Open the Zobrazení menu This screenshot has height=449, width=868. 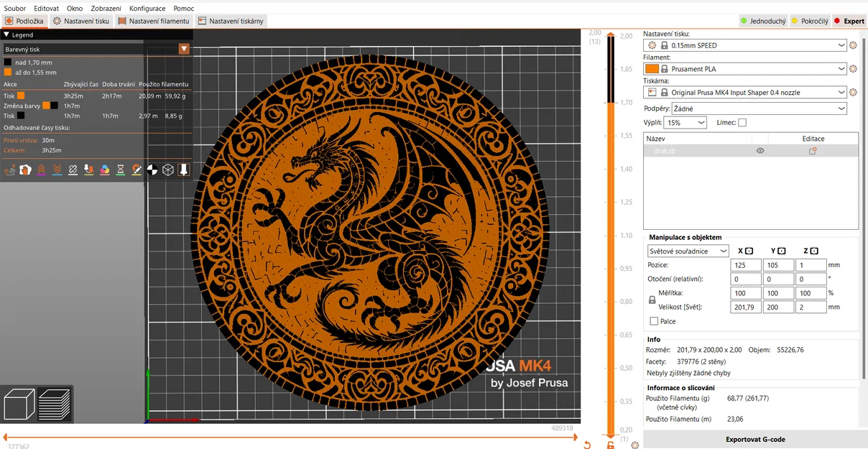[x=106, y=8]
